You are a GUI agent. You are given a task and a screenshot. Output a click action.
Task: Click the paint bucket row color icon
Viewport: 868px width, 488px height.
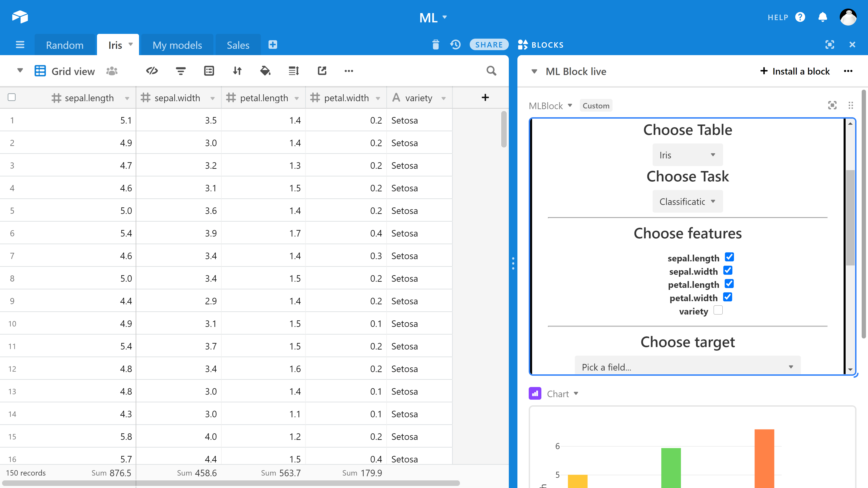point(265,71)
